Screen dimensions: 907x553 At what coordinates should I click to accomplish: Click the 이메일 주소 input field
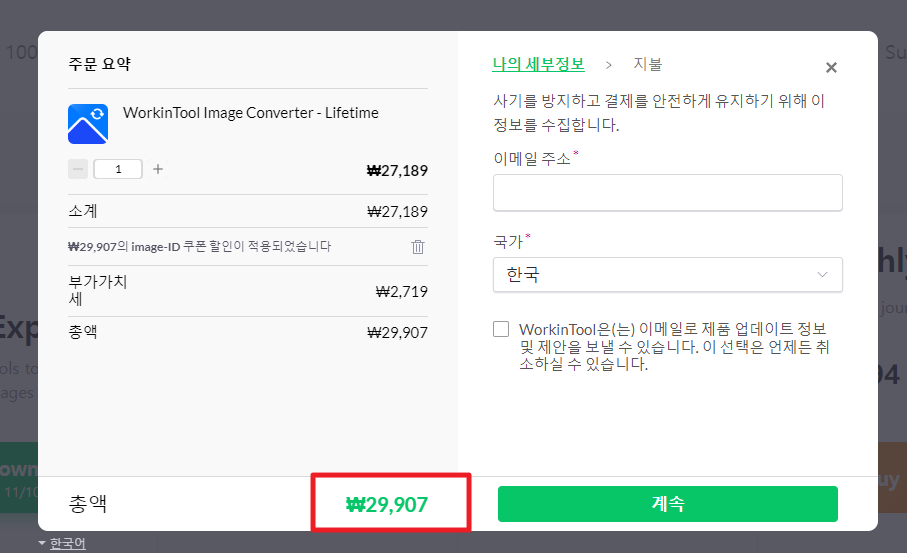pyautogui.click(x=668, y=193)
